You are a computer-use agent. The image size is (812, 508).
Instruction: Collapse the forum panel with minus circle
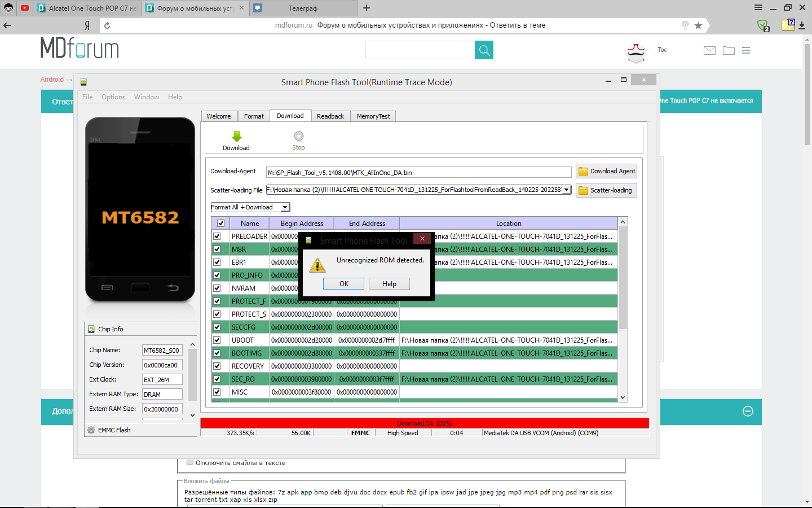(748, 411)
